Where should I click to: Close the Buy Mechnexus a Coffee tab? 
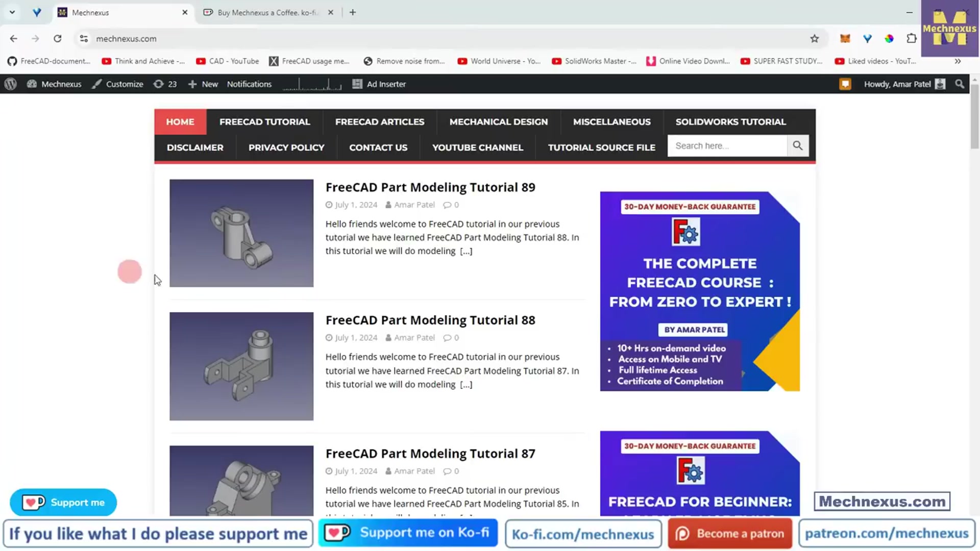pyautogui.click(x=331, y=12)
